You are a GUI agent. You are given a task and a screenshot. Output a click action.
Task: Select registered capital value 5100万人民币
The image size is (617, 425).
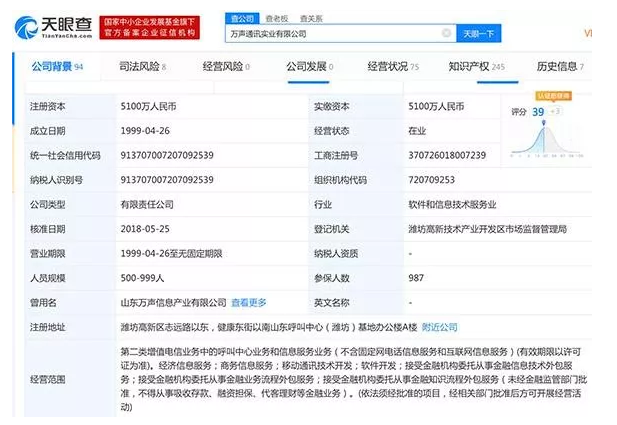tap(148, 106)
